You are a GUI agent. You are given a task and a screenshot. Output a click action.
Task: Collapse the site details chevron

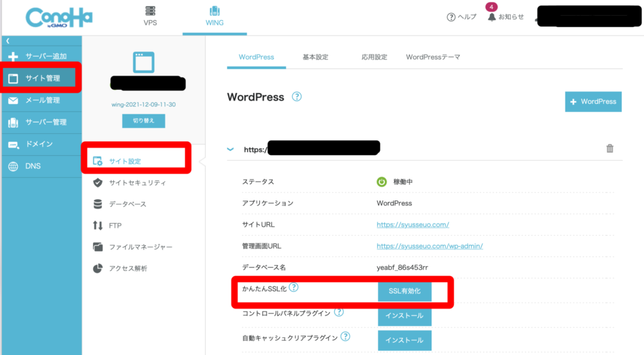(x=230, y=150)
